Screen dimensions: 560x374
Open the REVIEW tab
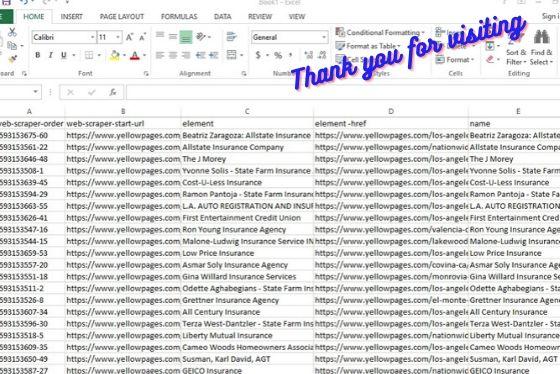tap(260, 17)
